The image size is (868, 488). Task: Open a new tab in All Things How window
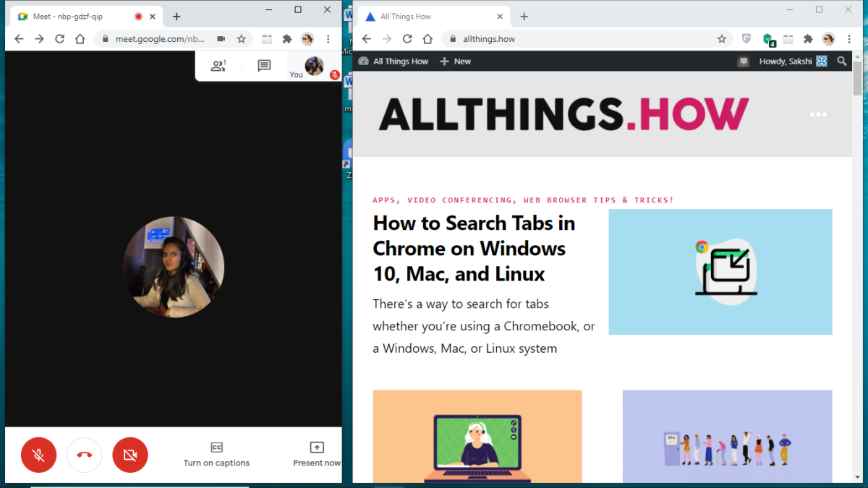(x=524, y=16)
